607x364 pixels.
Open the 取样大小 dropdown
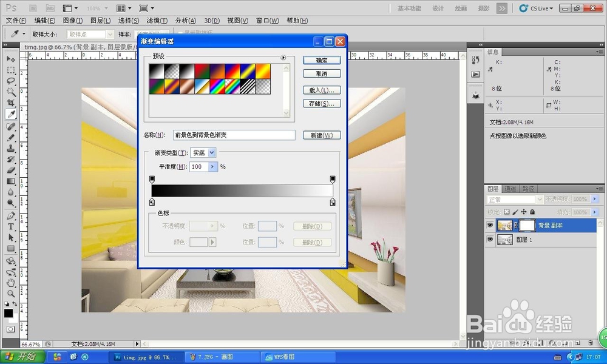tap(110, 35)
